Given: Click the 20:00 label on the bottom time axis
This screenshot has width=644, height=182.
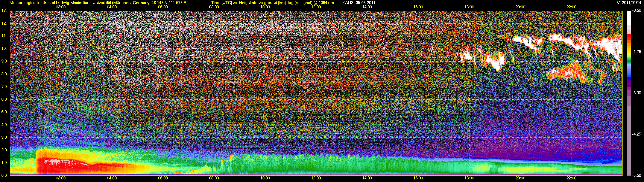Looking at the screenshot, I should [520, 178].
